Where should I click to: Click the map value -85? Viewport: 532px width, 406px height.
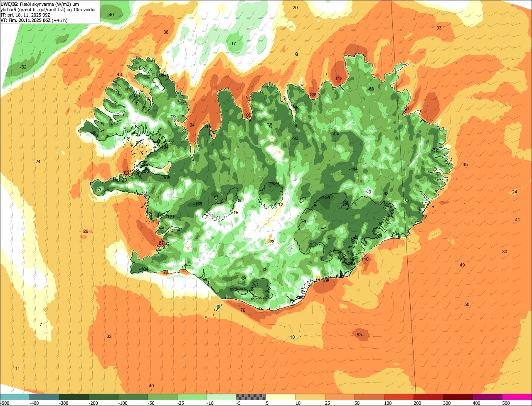(94, 132)
